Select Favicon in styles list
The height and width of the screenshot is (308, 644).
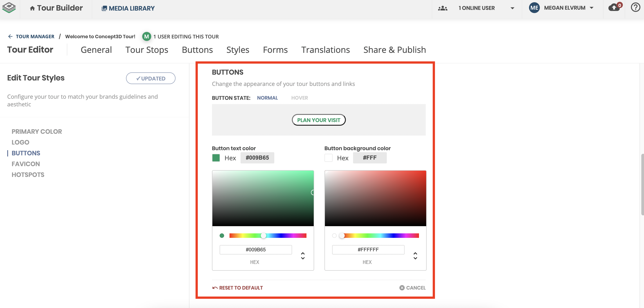[x=26, y=164]
